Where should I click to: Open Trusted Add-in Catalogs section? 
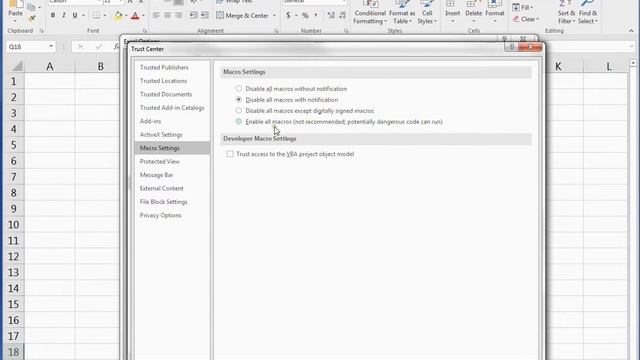click(172, 108)
